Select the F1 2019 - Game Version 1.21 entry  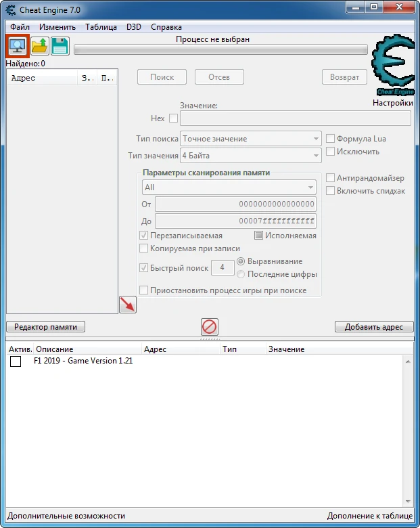83,361
